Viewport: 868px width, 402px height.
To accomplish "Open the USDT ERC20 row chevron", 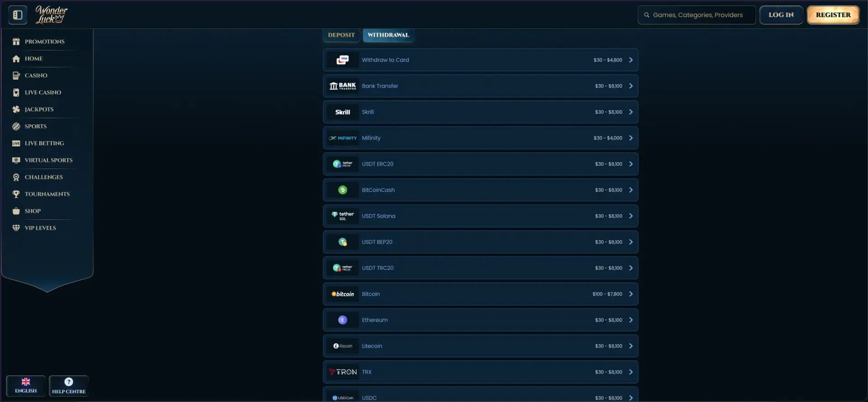I will click(x=631, y=164).
